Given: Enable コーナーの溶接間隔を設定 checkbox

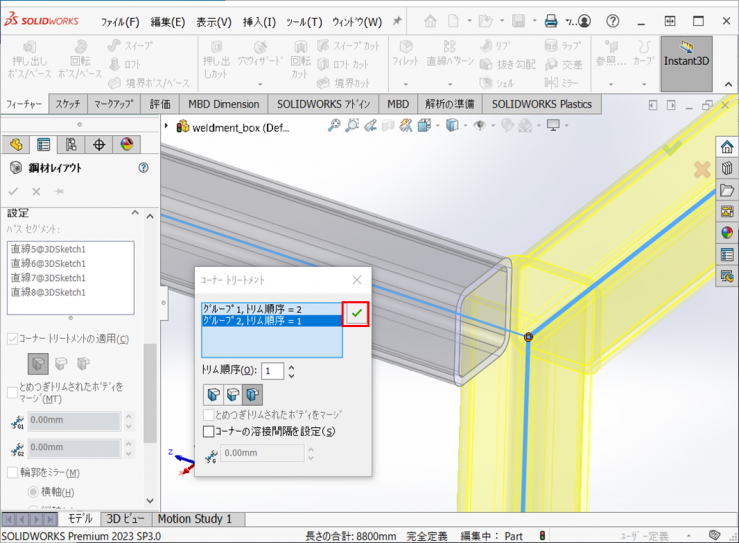Looking at the screenshot, I should [x=209, y=432].
